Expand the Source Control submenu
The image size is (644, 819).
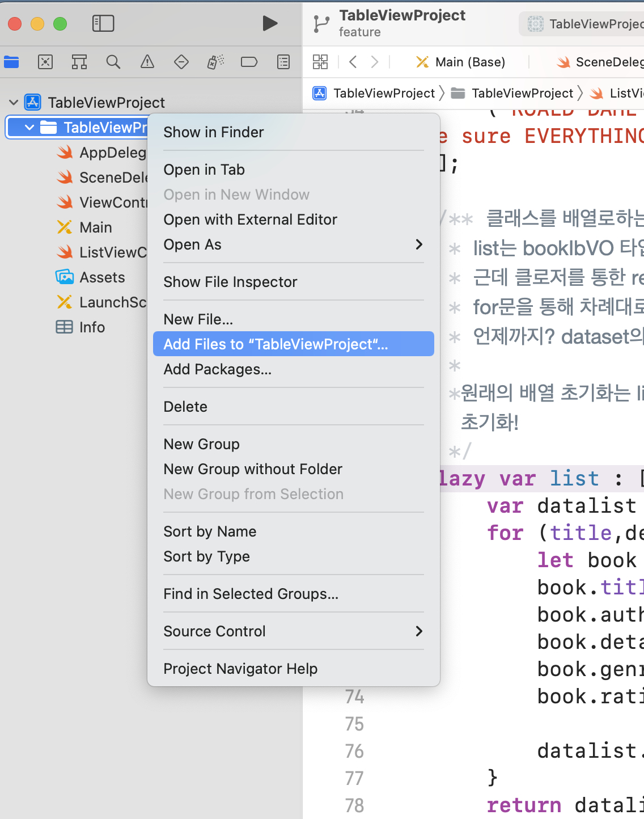pyautogui.click(x=294, y=631)
